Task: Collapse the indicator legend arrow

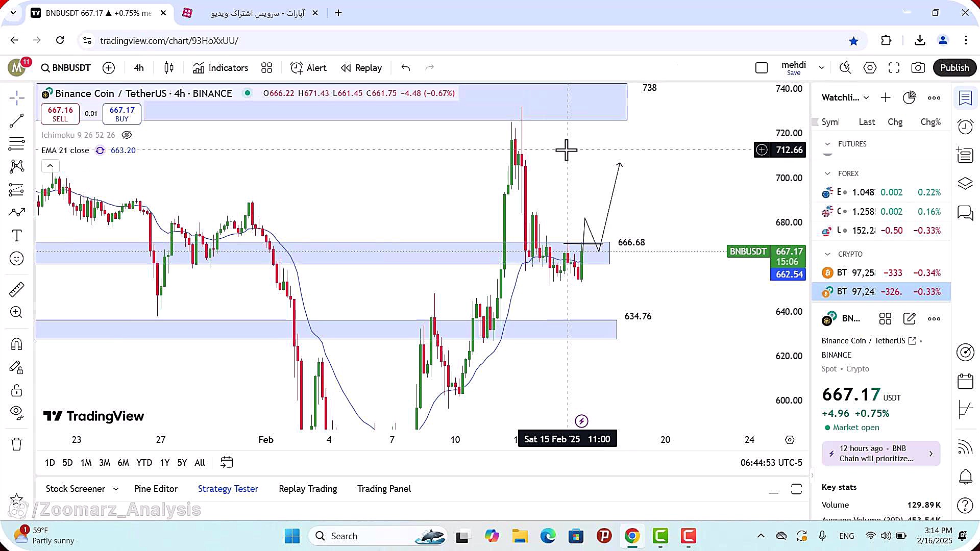Action: click(50, 166)
